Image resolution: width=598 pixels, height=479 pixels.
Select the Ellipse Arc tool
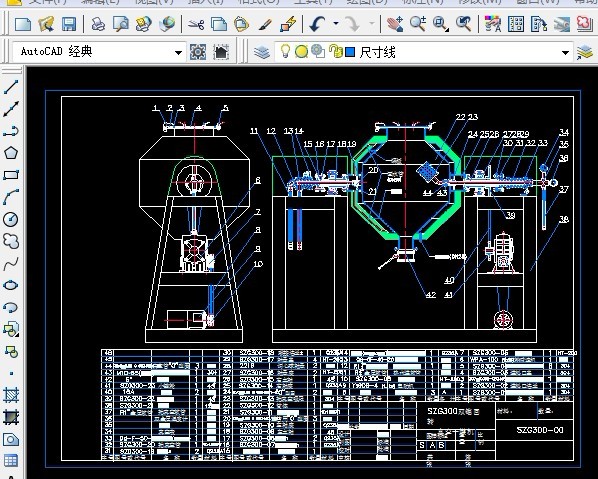point(11,307)
